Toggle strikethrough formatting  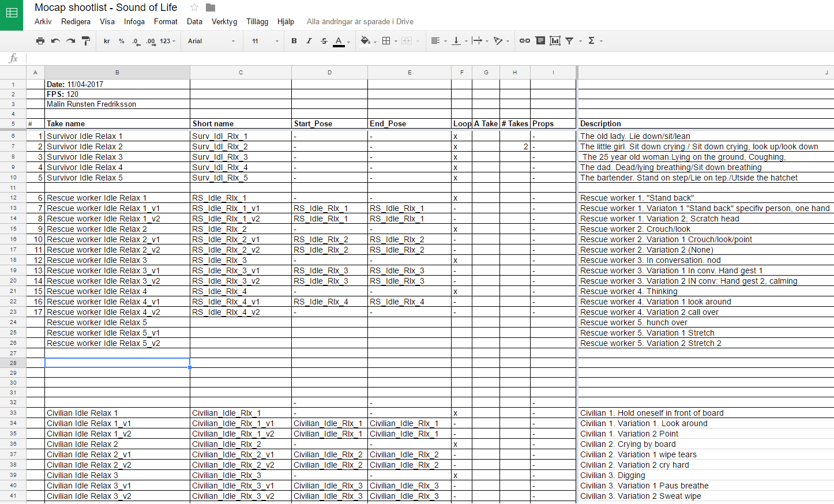(x=324, y=41)
